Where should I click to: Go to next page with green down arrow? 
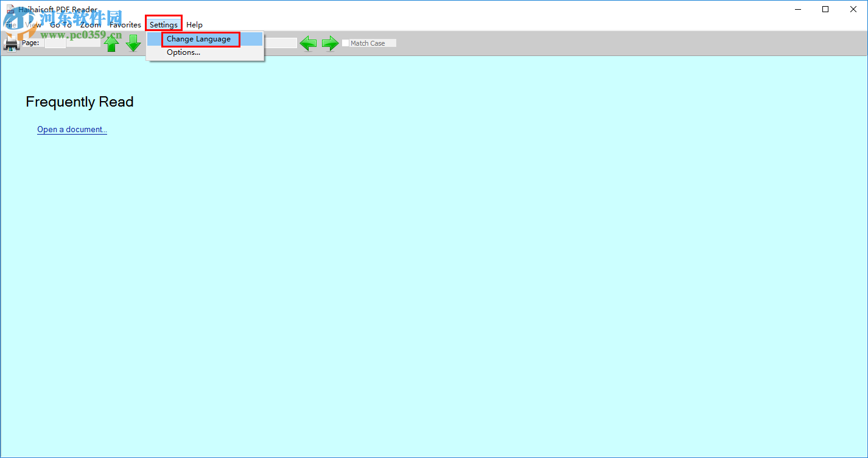coord(133,43)
